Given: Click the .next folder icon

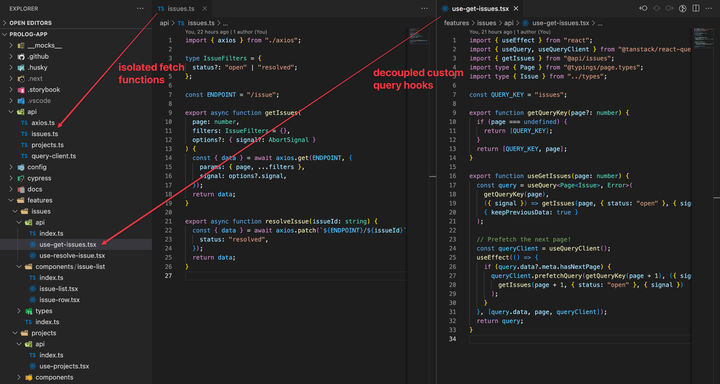Looking at the screenshot, I should point(21,79).
